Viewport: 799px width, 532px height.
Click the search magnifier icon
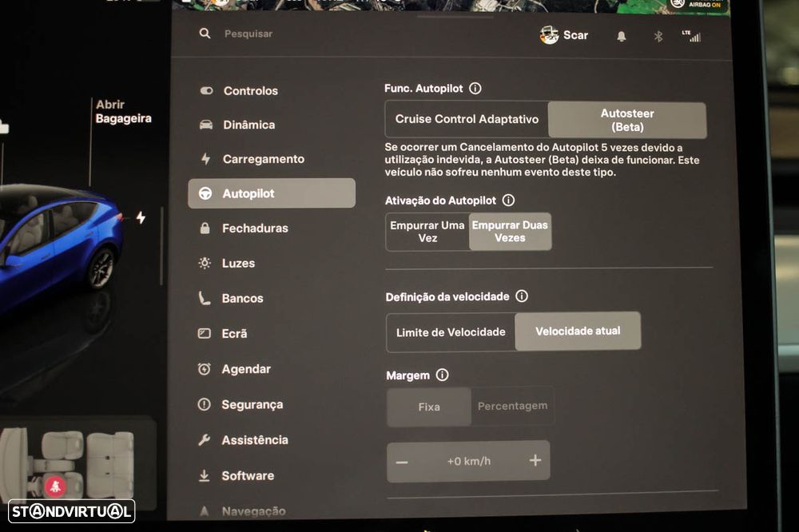(x=205, y=34)
